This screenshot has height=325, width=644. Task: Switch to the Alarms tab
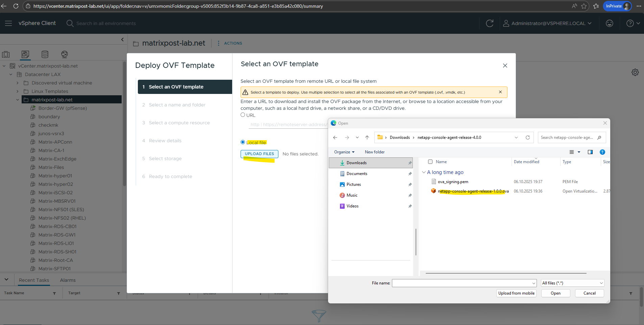pyautogui.click(x=68, y=280)
